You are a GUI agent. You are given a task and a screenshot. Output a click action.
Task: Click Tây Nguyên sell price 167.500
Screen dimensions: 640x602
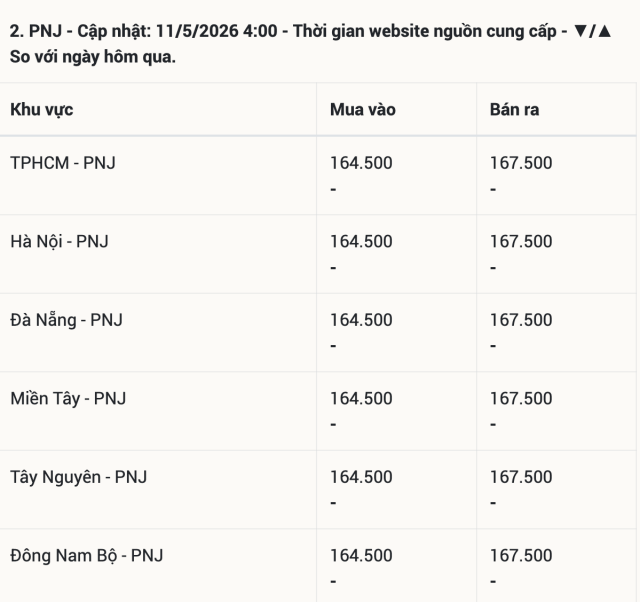pos(521,477)
